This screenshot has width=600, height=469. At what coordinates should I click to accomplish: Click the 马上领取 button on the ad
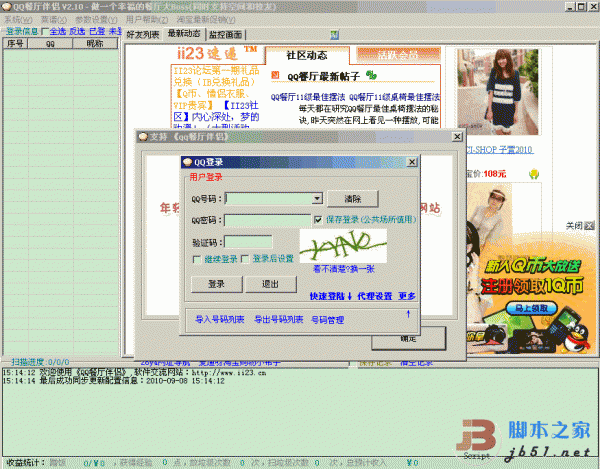531,308
